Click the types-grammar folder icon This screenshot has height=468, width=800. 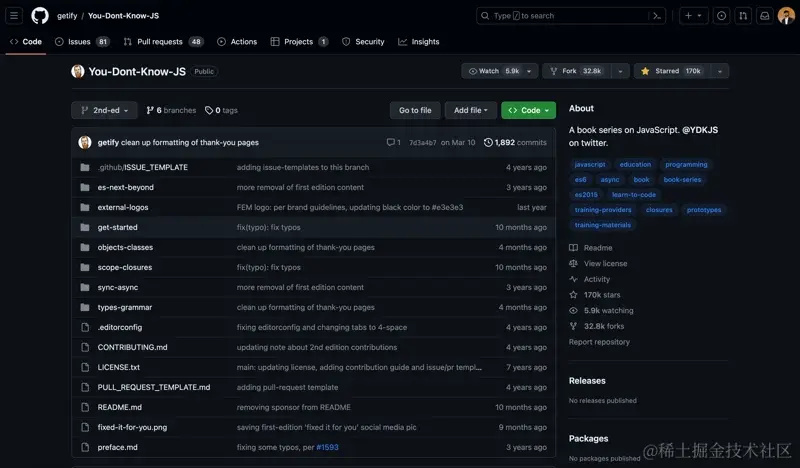[85, 307]
